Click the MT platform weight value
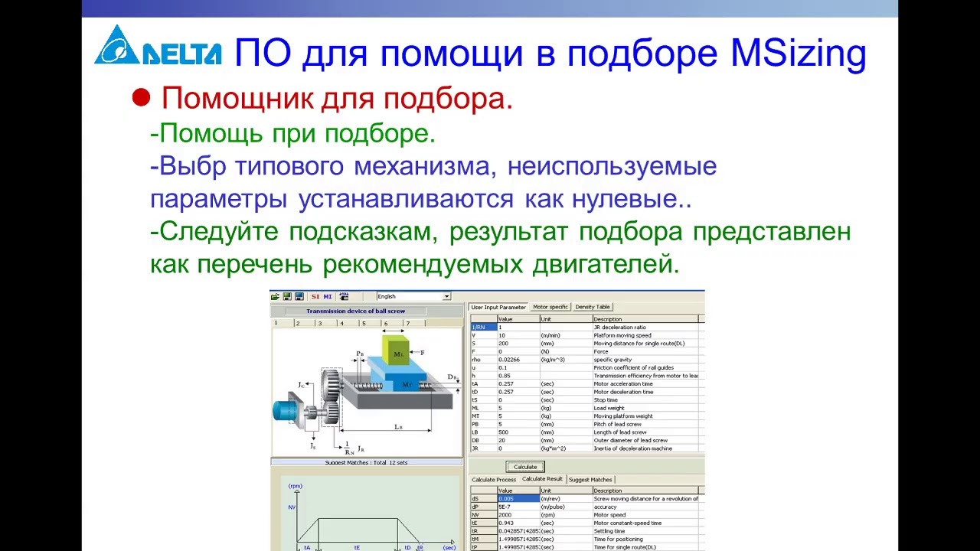Viewport: 980px width, 551px height. pyautogui.click(x=518, y=416)
